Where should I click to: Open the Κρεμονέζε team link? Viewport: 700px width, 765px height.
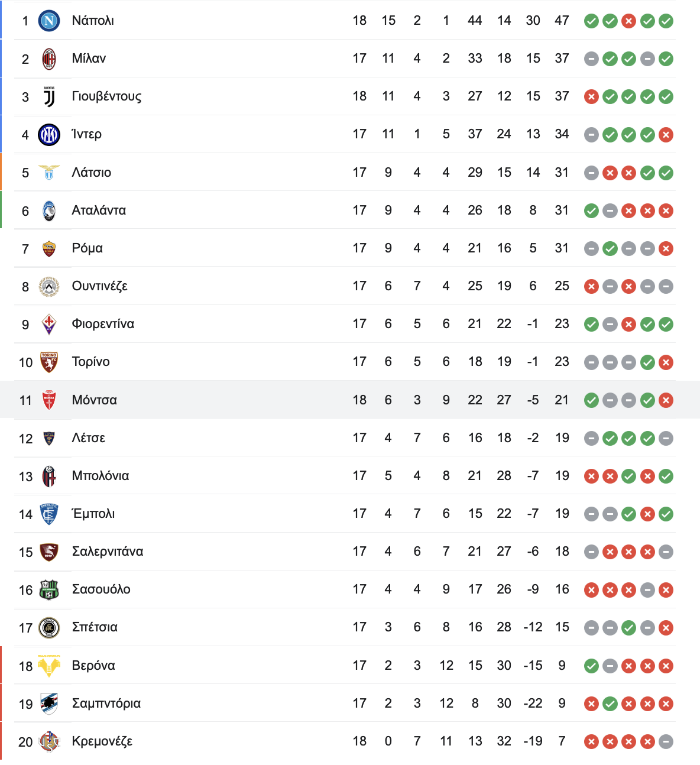coord(102,741)
